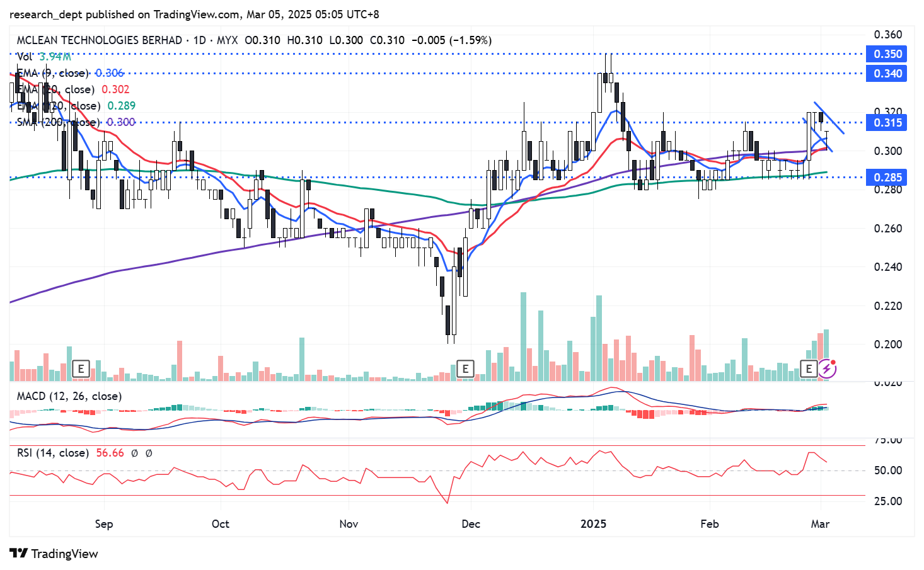This screenshot has width=924, height=570.
Task: Click the MACD (12, 26, close) legend
Action: point(69,396)
